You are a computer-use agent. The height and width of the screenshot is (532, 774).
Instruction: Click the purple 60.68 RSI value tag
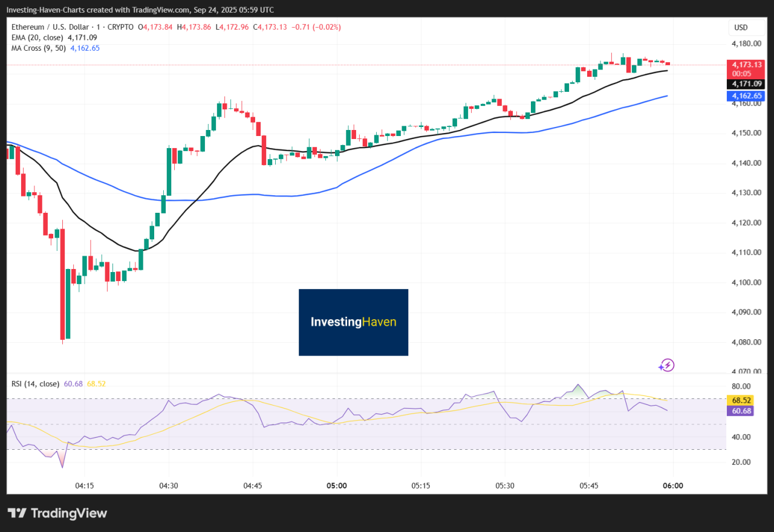click(x=741, y=410)
